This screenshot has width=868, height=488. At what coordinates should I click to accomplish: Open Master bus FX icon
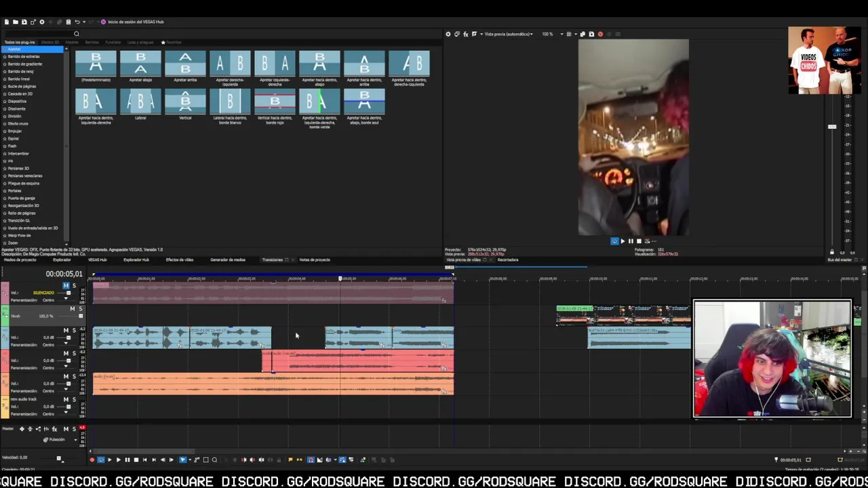click(54, 429)
